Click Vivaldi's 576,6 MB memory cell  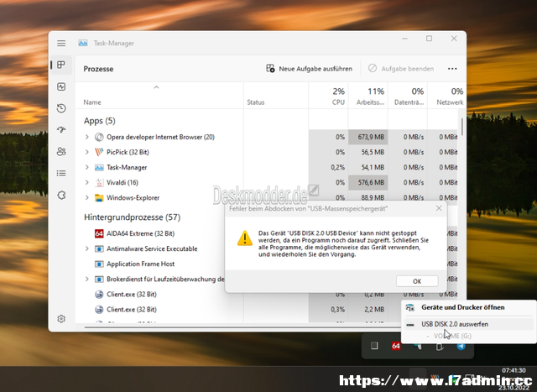pyautogui.click(x=368, y=183)
